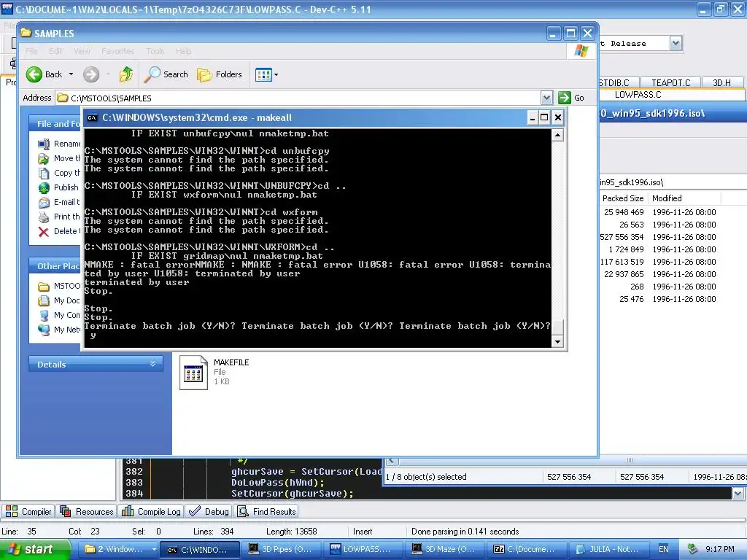Expand the Address bar dropdown
Viewport: 747px width, 560px height.
(x=547, y=98)
